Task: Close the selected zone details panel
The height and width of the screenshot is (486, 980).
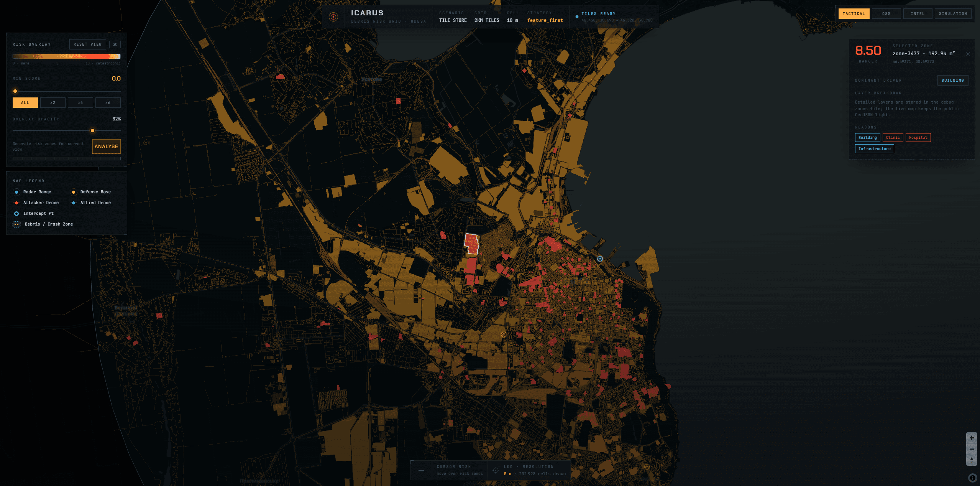Action: (x=968, y=54)
